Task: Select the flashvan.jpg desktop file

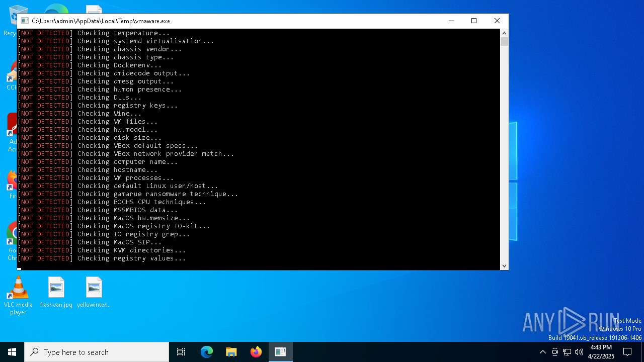Action: click(56, 293)
